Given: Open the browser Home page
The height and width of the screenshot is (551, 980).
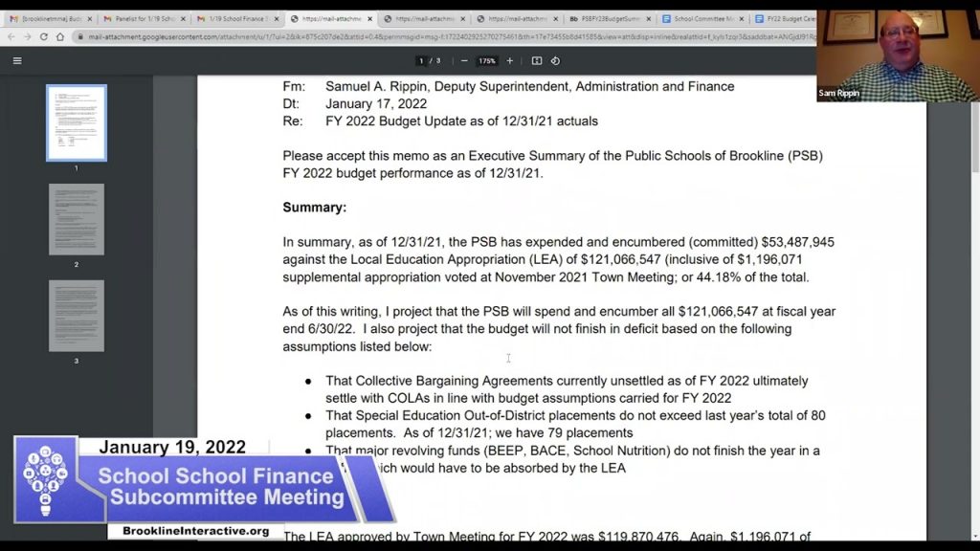Looking at the screenshot, I should (60, 37).
